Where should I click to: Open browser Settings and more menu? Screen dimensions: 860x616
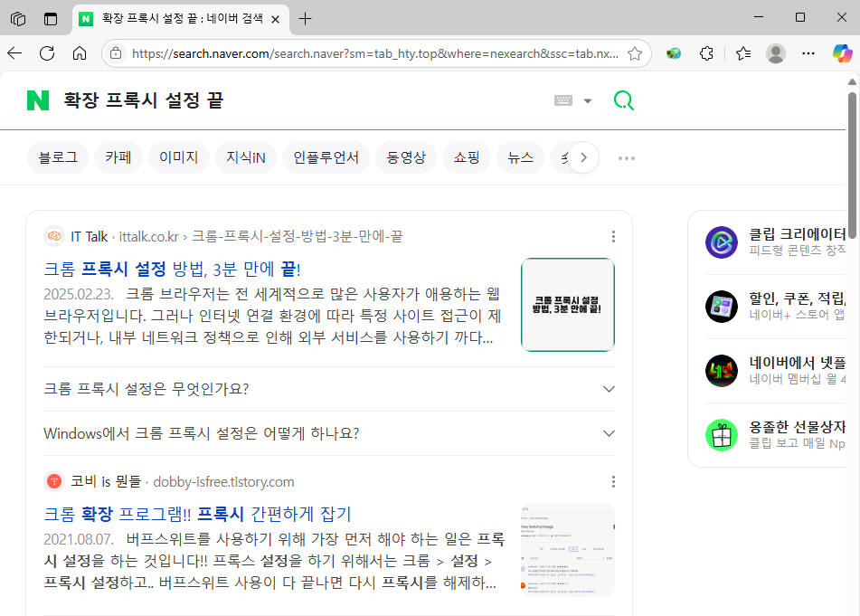tap(808, 53)
